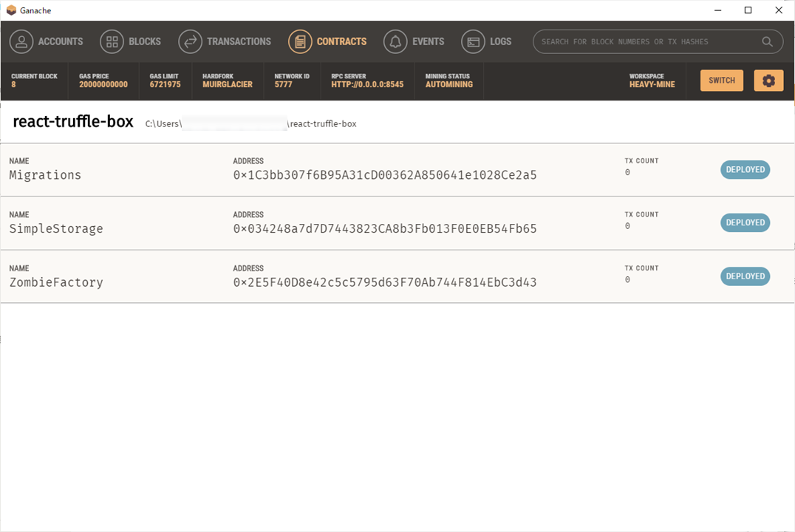795x532 pixels.
Task: Click the Blocks grid icon
Action: point(112,41)
